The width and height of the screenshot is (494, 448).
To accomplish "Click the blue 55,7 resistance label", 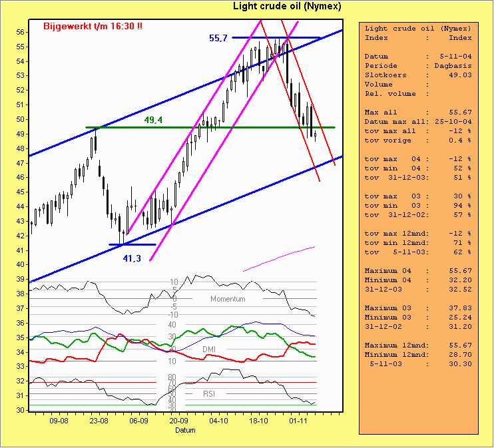I will pos(219,39).
